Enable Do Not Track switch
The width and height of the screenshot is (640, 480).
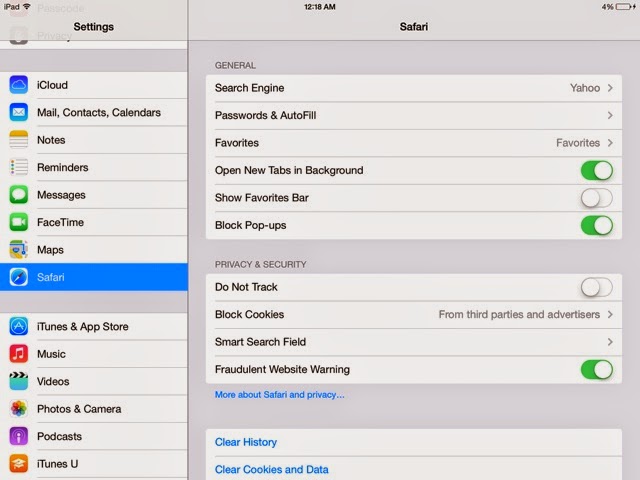(x=597, y=287)
